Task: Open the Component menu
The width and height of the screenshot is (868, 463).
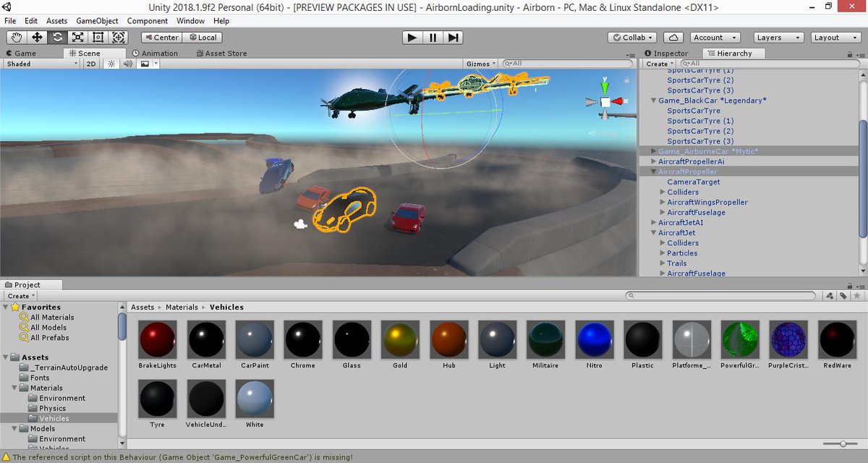Action: pos(148,21)
